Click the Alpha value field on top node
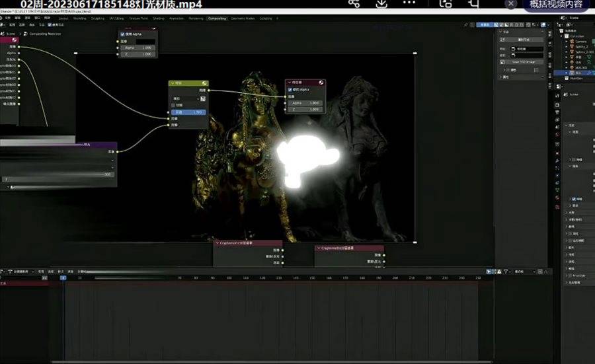The height and width of the screenshot is (364, 595). pyautogui.click(x=138, y=48)
